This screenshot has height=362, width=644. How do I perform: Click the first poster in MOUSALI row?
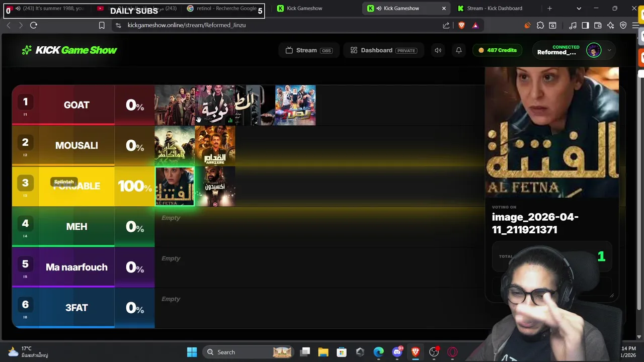click(x=175, y=145)
